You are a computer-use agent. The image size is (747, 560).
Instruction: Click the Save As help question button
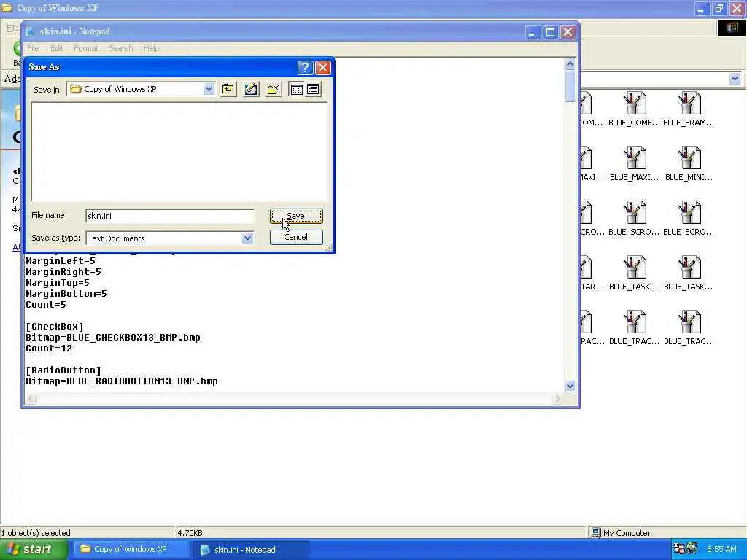[x=305, y=67]
